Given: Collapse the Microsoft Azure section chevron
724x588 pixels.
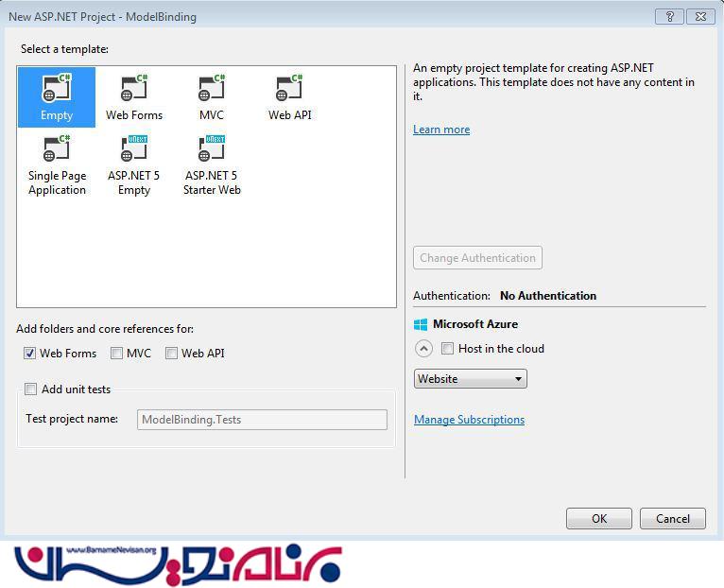Looking at the screenshot, I should [x=423, y=348].
